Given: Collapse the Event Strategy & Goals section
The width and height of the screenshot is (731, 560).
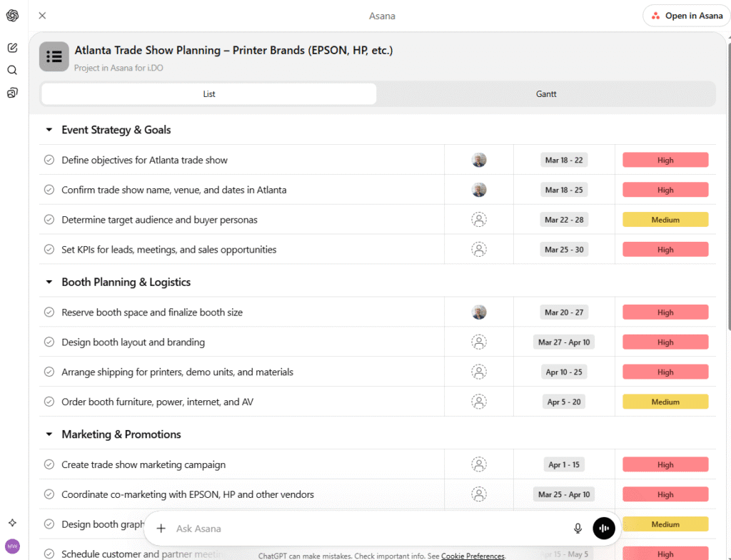Looking at the screenshot, I should pyautogui.click(x=49, y=130).
